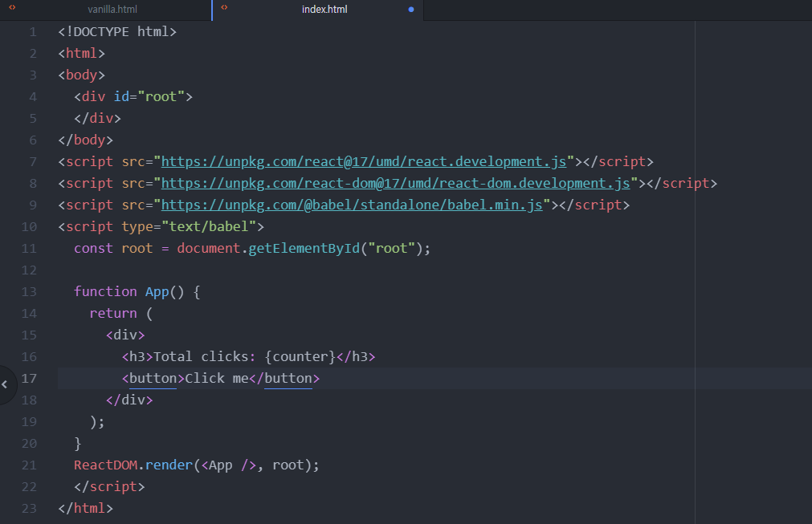Open the react.development.js unpkg link
This screenshot has width=812, height=524.
364,162
